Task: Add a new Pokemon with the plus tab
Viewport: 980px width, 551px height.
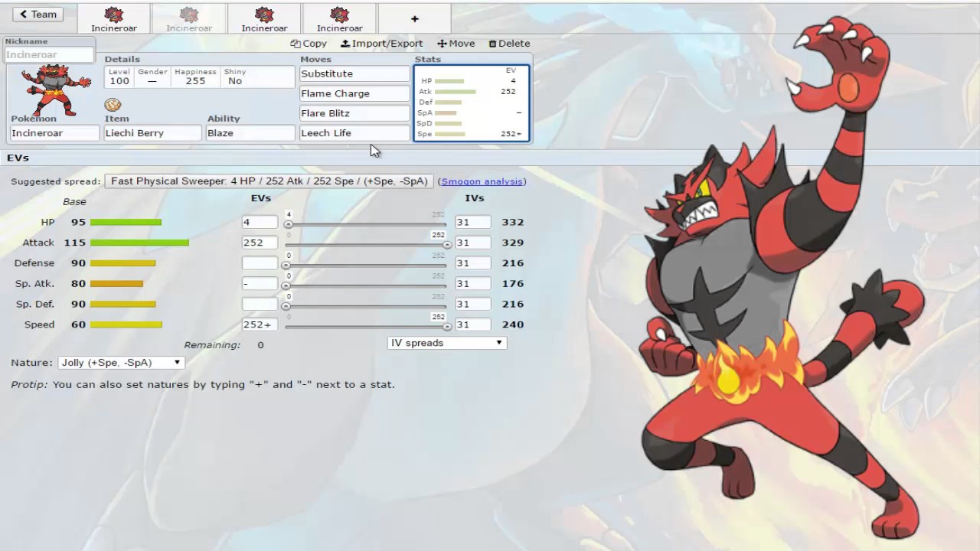Action: (414, 18)
